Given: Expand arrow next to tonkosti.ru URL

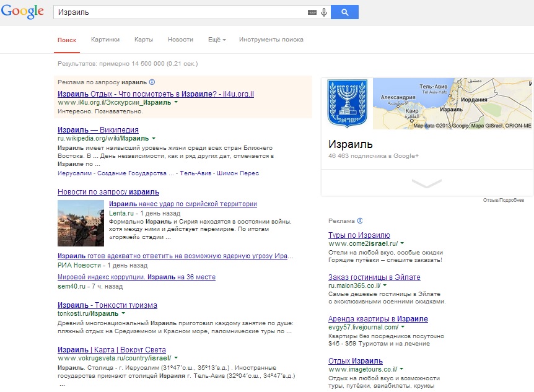Looking at the screenshot, I should click(x=123, y=313).
